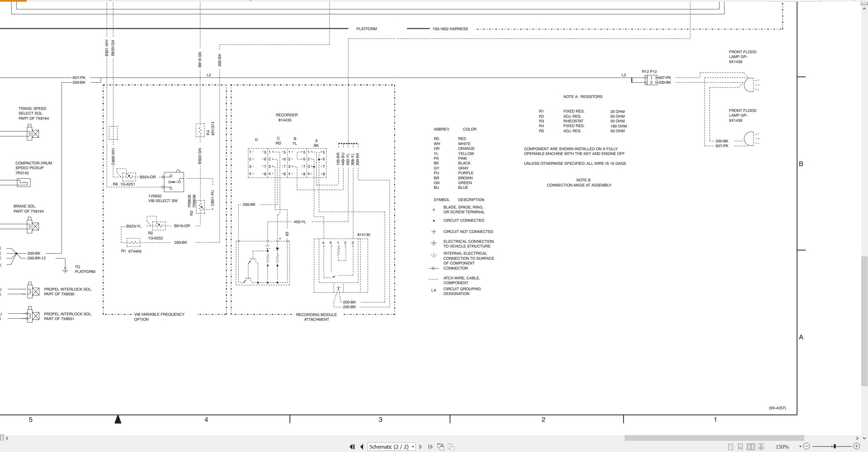Go to the first page
This screenshot has width=868, height=452.
pos(352,447)
